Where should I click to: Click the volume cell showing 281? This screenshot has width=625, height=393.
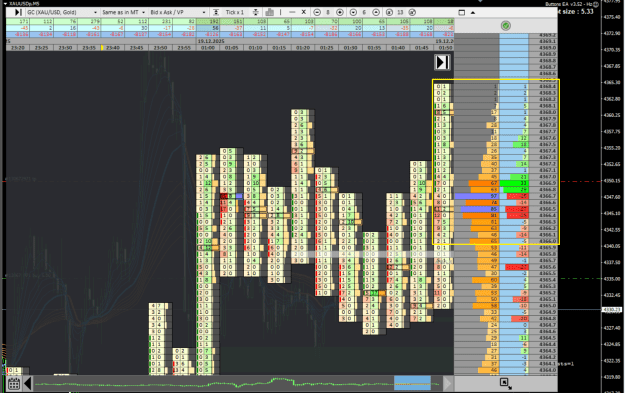click(x=160, y=21)
